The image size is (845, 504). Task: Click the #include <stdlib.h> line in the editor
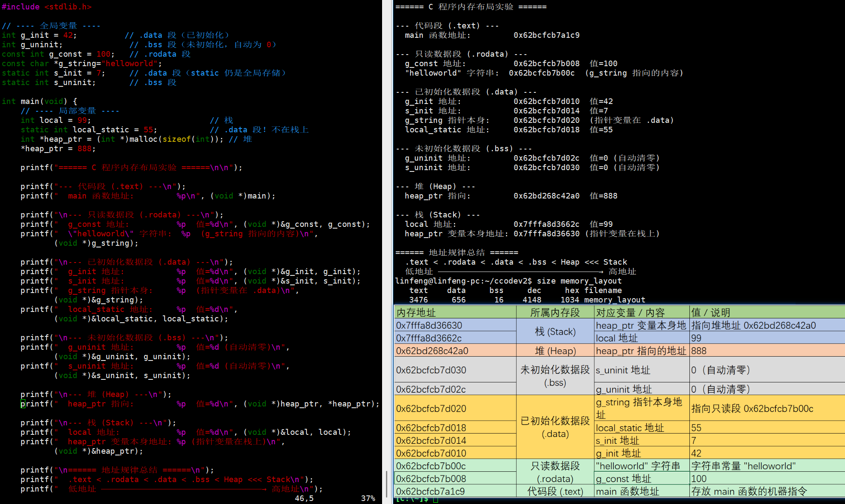coord(46,7)
